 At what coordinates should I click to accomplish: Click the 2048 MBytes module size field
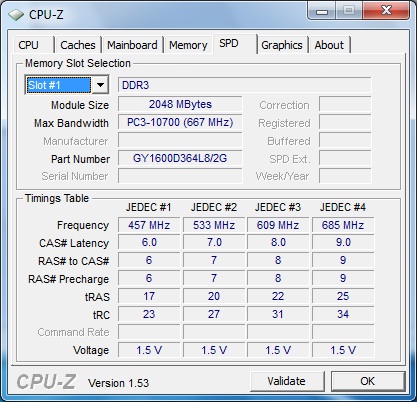180,104
